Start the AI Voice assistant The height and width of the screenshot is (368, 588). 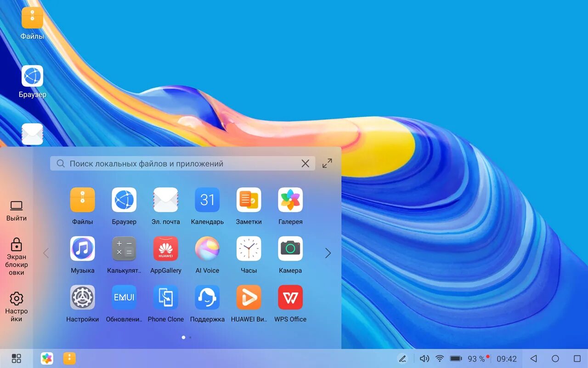[207, 248]
